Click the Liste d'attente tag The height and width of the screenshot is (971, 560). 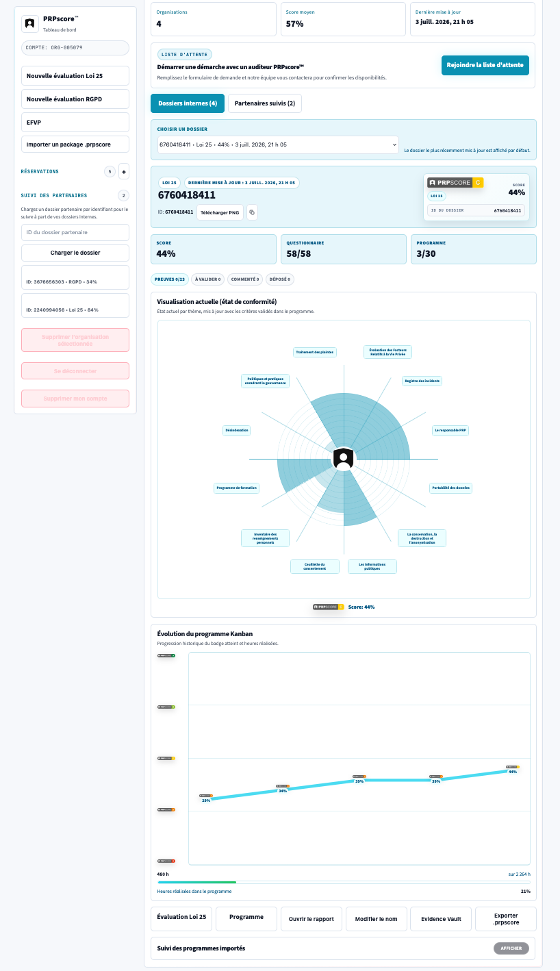(x=184, y=54)
